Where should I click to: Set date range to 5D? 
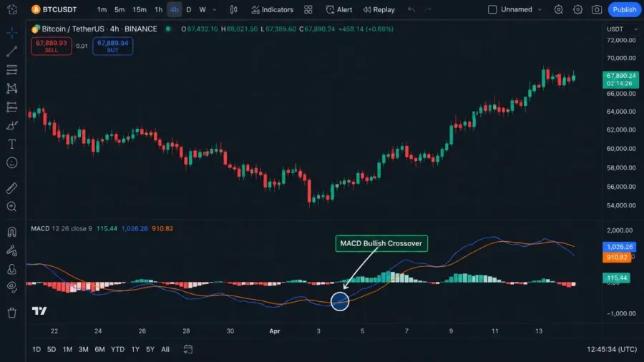[52, 349]
